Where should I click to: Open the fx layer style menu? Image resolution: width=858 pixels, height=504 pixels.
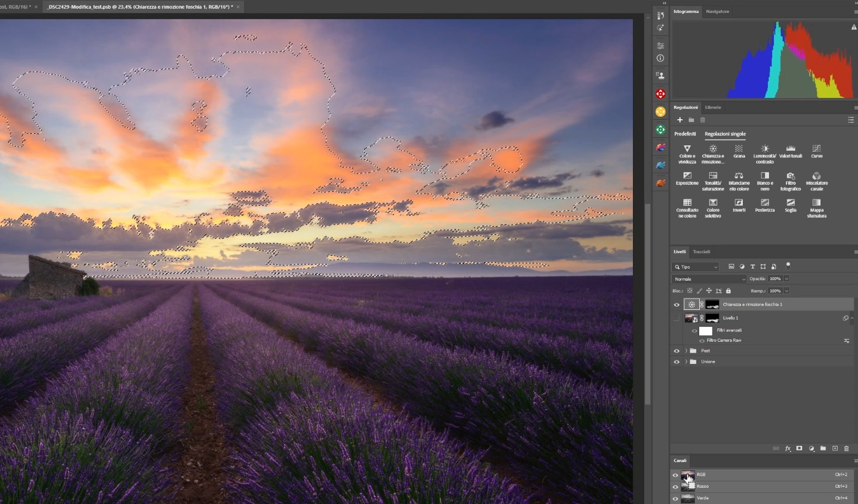pos(788,448)
